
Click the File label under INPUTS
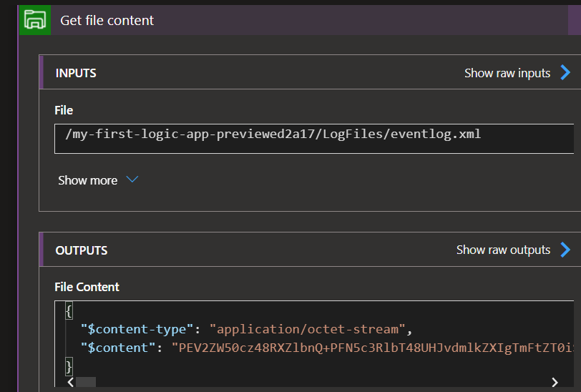tap(64, 110)
